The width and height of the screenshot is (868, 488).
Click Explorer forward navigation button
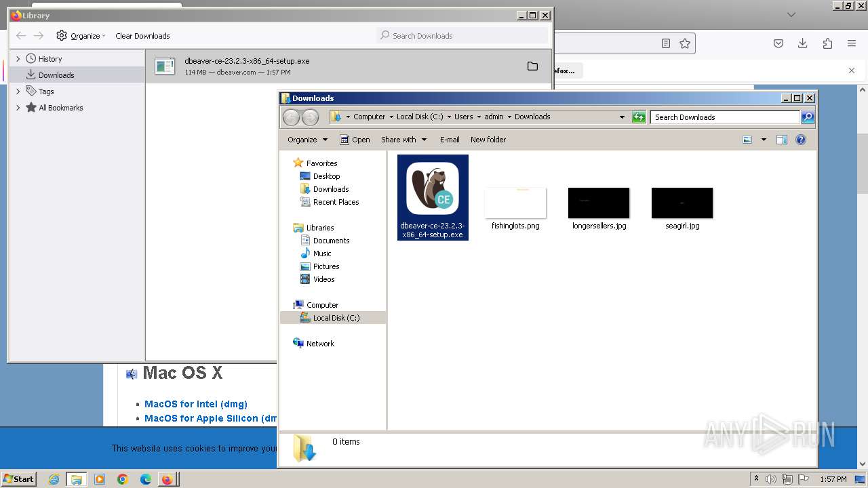coord(310,117)
